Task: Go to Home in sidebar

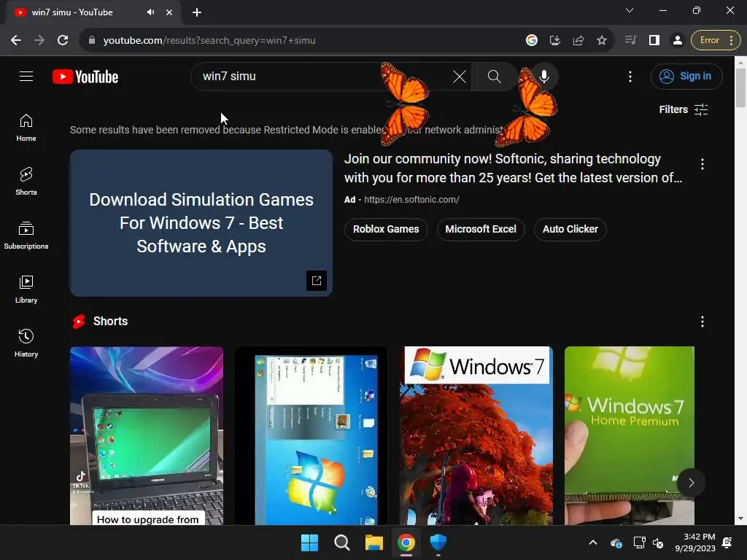Action: (x=26, y=128)
